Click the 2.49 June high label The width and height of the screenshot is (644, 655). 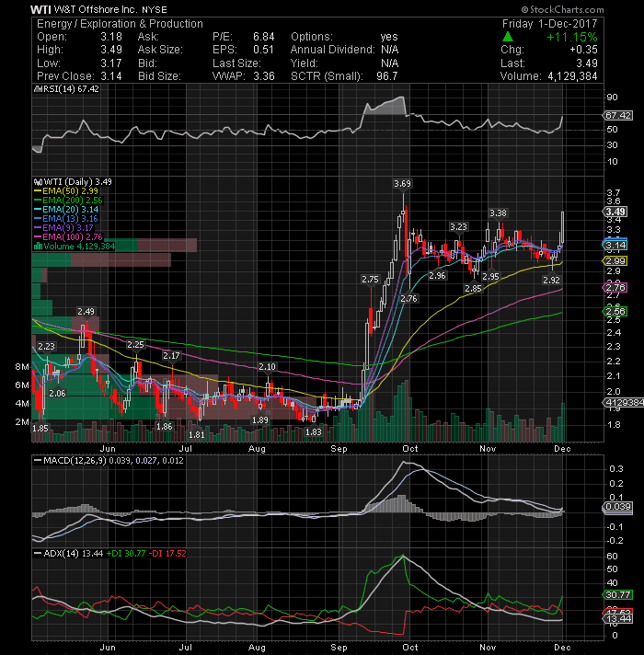pyautogui.click(x=86, y=312)
